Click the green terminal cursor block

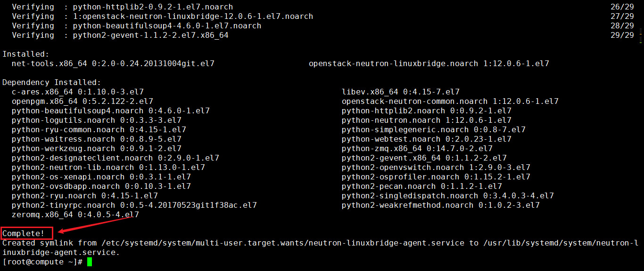point(90,262)
